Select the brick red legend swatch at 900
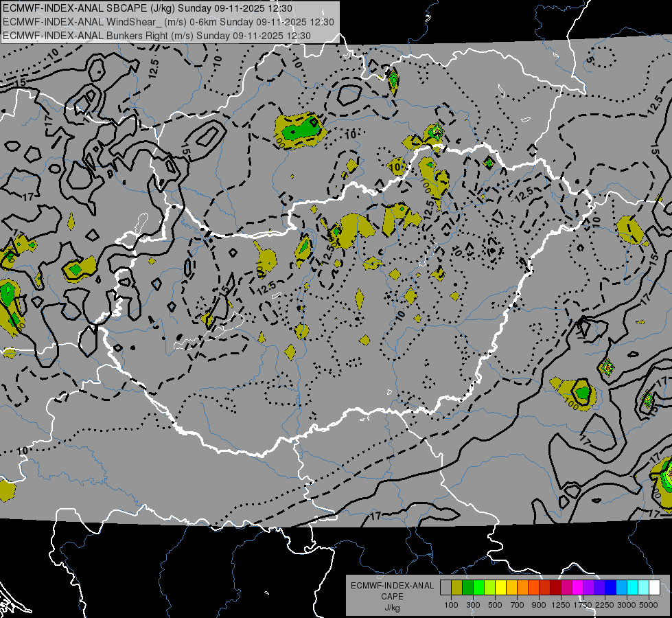Image resolution: width=672 pixels, height=618 pixels. tap(545, 588)
